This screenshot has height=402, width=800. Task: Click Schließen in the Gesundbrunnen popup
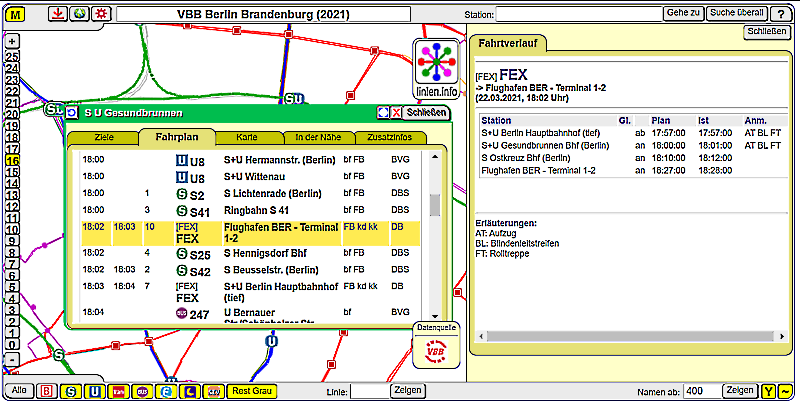[x=427, y=113]
